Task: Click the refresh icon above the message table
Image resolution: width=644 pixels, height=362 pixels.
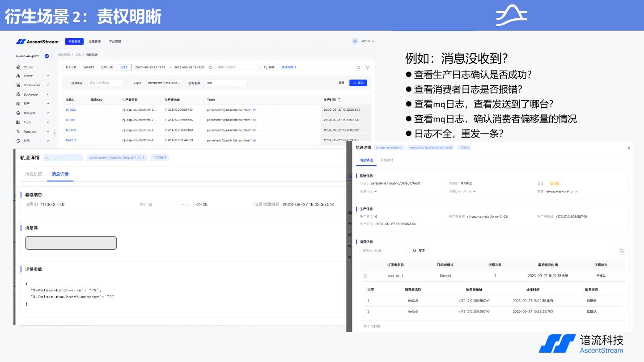Action: pyautogui.click(x=358, y=67)
